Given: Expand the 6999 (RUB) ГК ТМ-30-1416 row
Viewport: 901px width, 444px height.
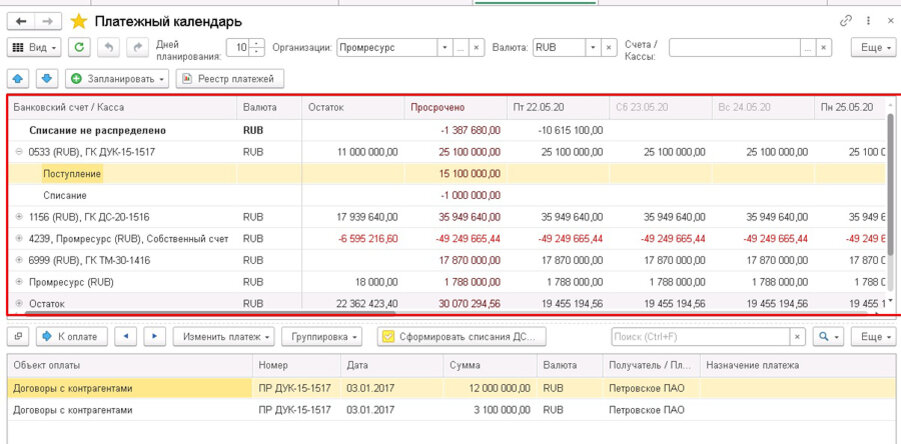Looking at the screenshot, I should coord(18,260).
